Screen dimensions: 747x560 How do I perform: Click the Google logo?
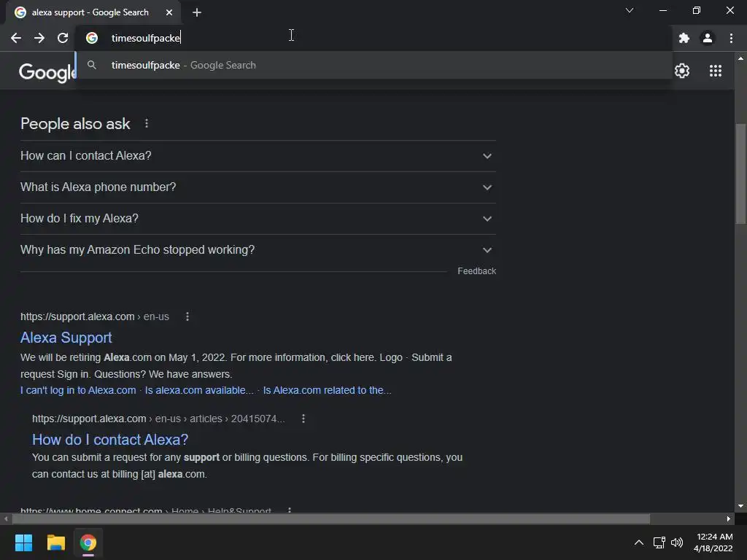(x=47, y=72)
